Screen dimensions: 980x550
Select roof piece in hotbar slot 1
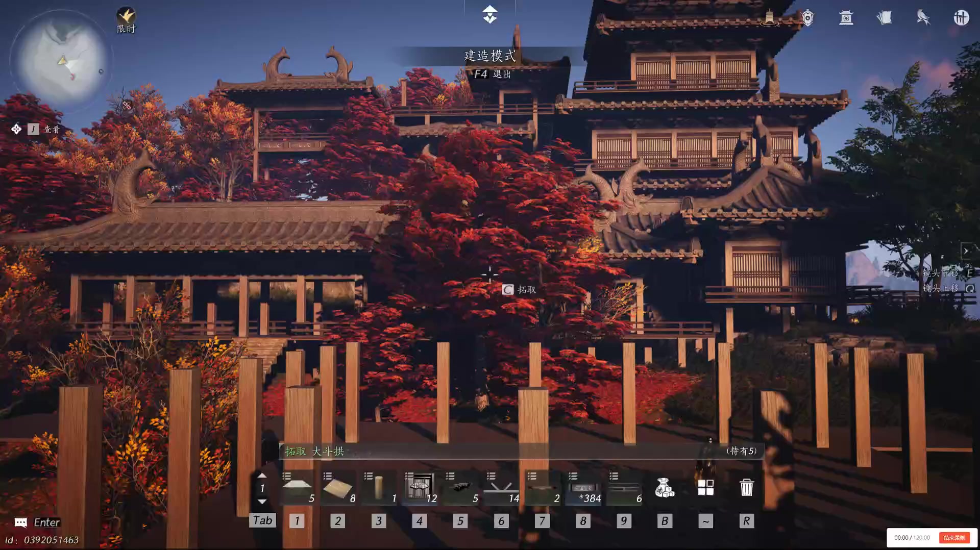coord(298,488)
